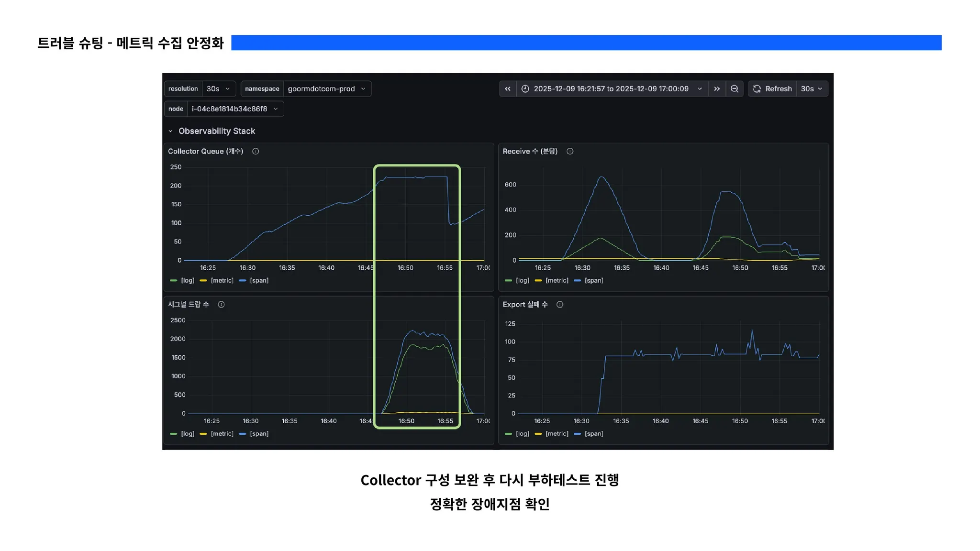
Task: Click the info icon beside Collector Queue title
Action: pos(256,151)
